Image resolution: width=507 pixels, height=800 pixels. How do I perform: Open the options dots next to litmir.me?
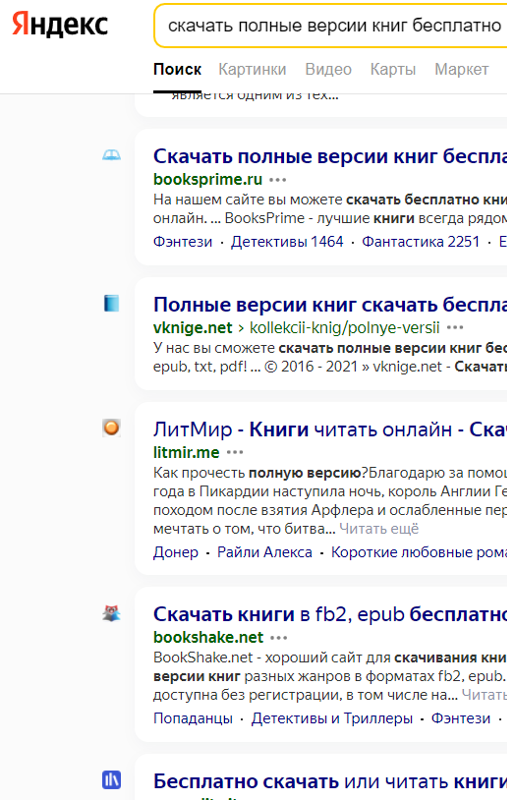(x=235, y=452)
